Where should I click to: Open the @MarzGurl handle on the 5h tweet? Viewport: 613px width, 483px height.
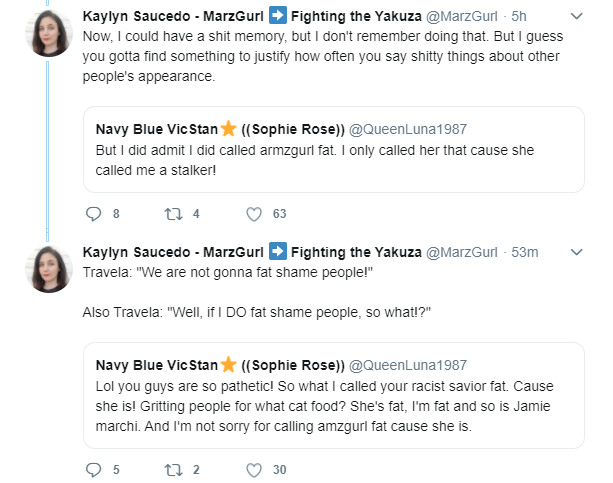[x=461, y=16]
